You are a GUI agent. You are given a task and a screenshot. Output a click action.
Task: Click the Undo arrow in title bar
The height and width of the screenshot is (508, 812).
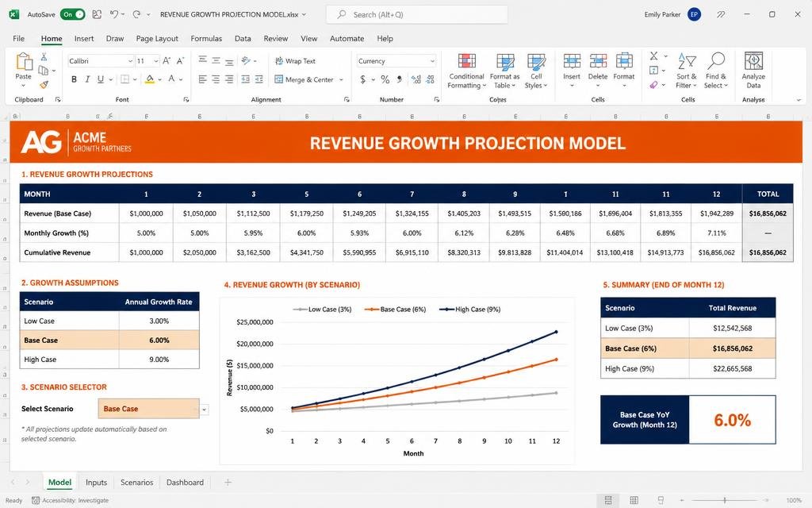coord(114,14)
